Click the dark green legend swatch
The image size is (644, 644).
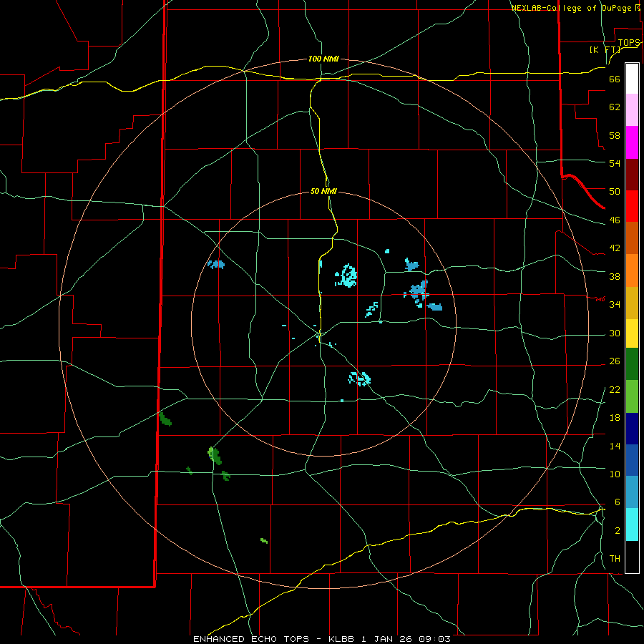tap(632, 364)
